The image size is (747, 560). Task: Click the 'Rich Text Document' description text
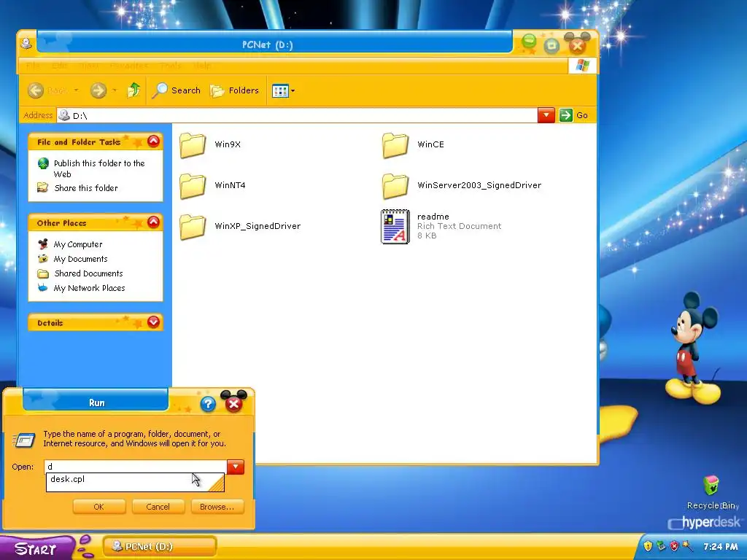point(460,226)
